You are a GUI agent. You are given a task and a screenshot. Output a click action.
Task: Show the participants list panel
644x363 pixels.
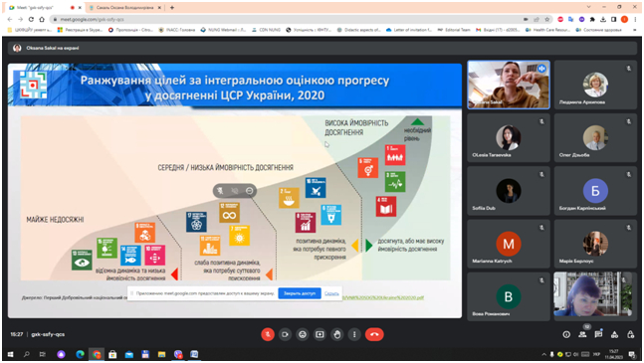coord(582,335)
